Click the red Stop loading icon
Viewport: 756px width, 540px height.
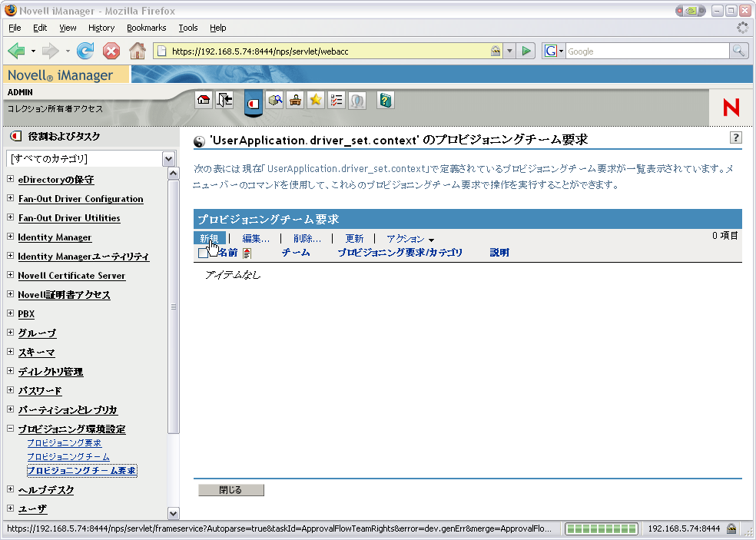(x=111, y=51)
